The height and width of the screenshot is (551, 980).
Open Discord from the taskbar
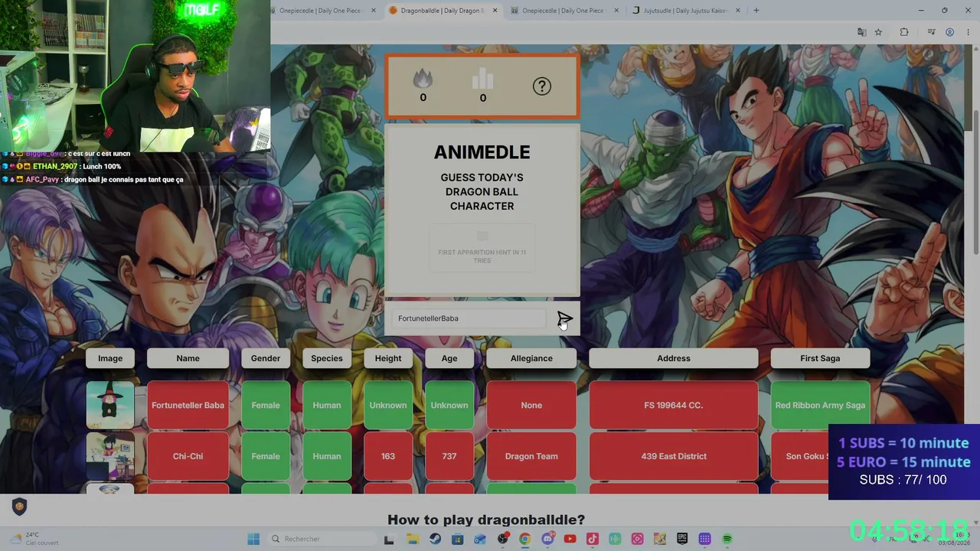pos(547,539)
